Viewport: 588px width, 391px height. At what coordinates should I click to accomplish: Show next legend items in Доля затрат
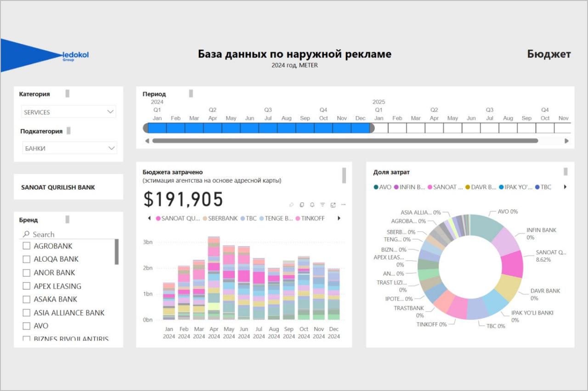[x=565, y=187]
